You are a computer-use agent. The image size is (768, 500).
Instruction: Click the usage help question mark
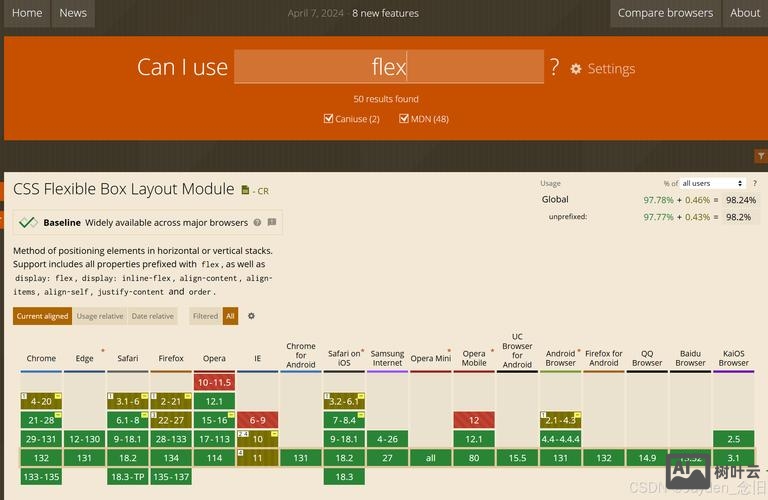tap(755, 183)
